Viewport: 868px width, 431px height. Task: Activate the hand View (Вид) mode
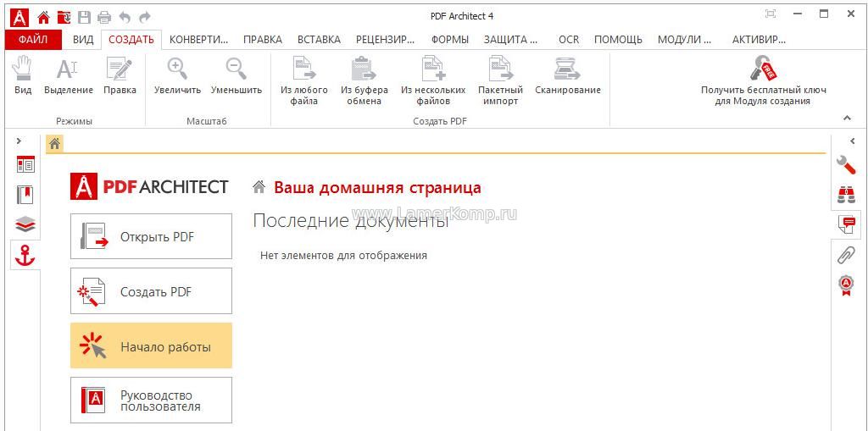(x=23, y=71)
